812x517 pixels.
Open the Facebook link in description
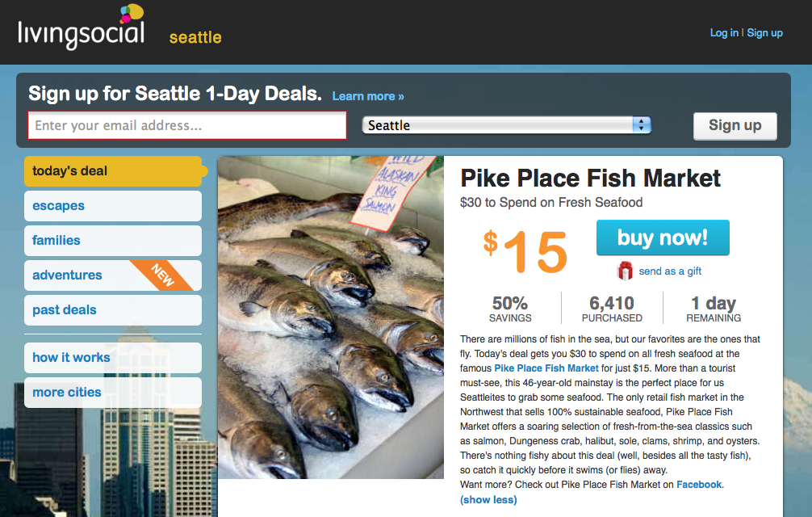tap(699, 485)
